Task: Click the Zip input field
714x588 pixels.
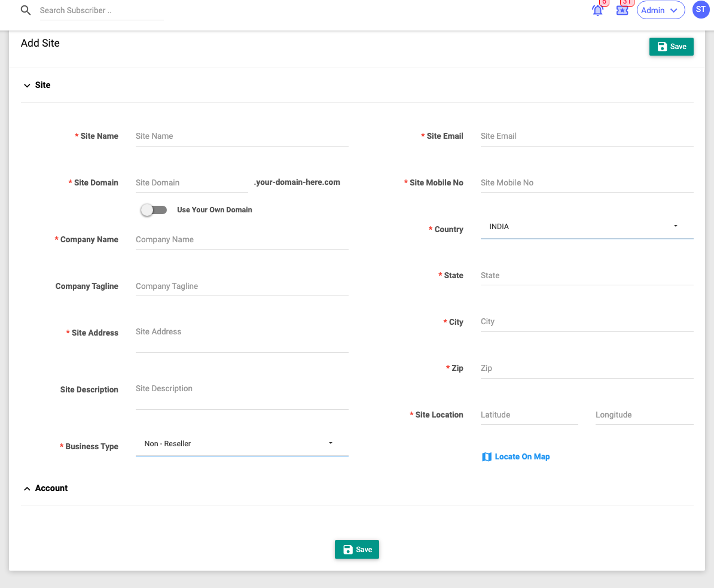Action: [587, 368]
